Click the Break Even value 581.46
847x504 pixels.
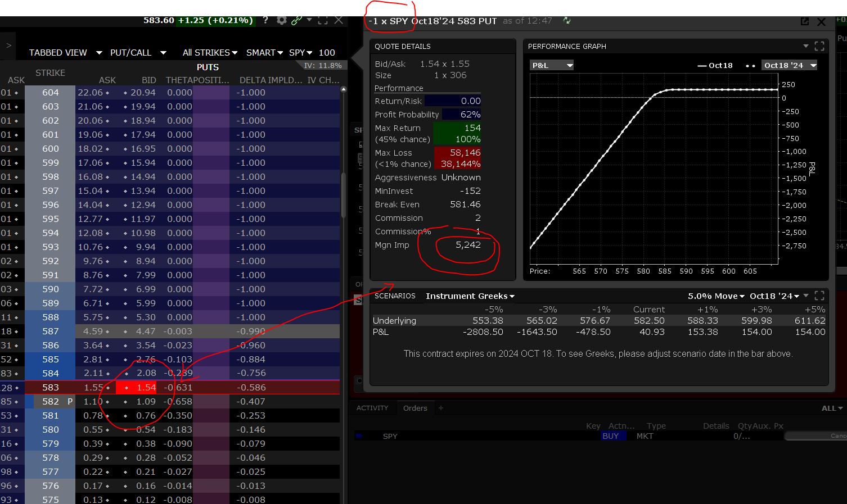(465, 205)
